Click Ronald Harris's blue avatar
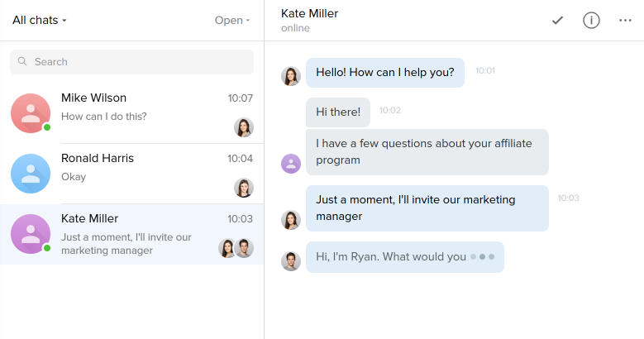This screenshot has height=339, width=644. tap(31, 174)
